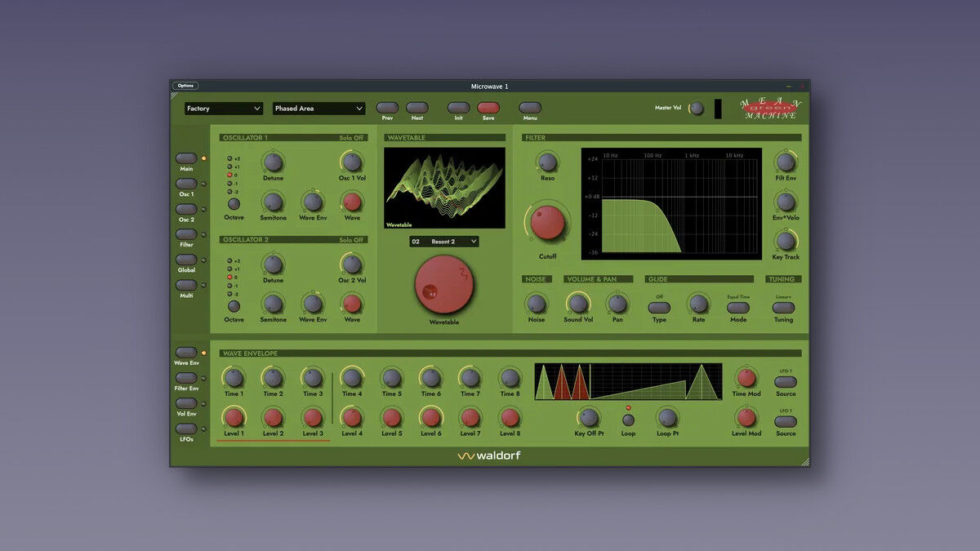Click the Osc 1 Vol knob
The height and width of the screenshot is (551, 980).
[x=352, y=162]
